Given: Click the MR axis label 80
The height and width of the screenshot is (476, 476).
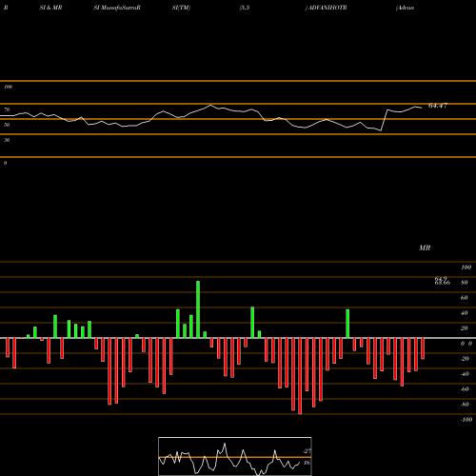Looking at the screenshot, I should [464, 283].
